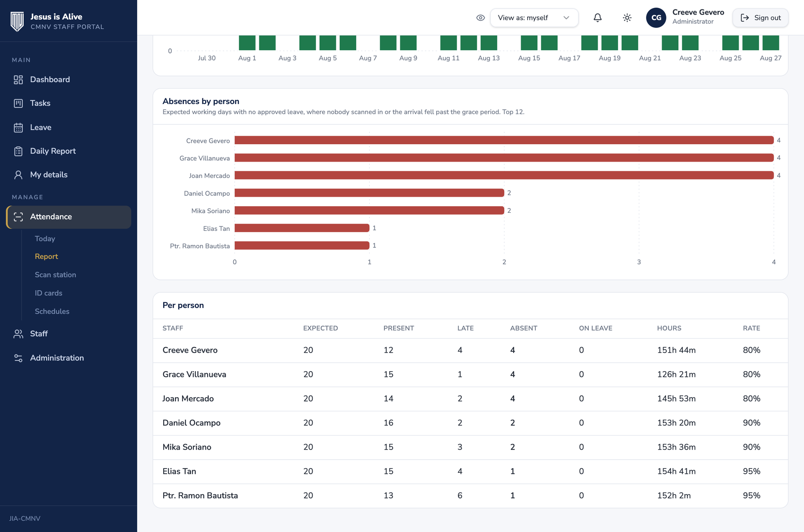This screenshot has height=532, width=804.
Task: Click Grace Villanueva's red absence bar
Action: (x=504, y=158)
